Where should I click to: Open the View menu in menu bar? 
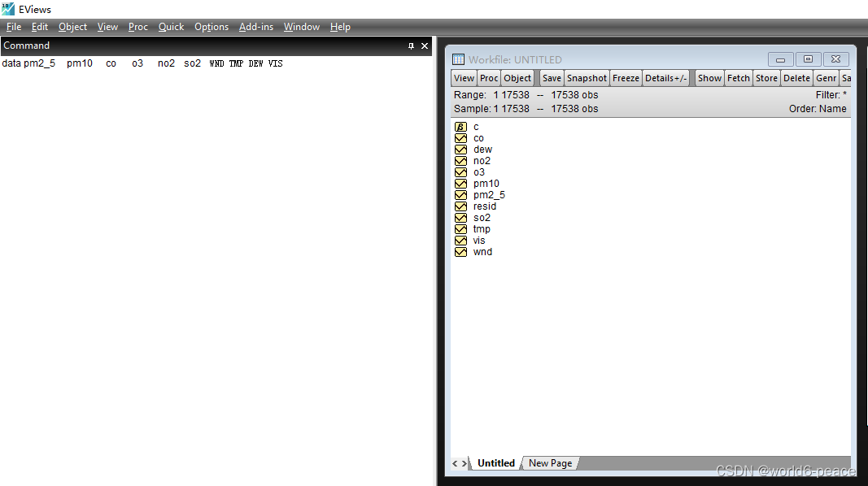(x=107, y=27)
